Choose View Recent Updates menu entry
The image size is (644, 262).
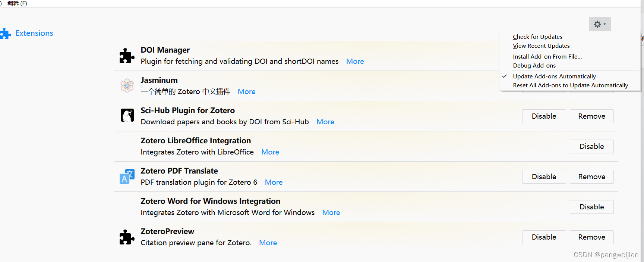pos(541,46)
